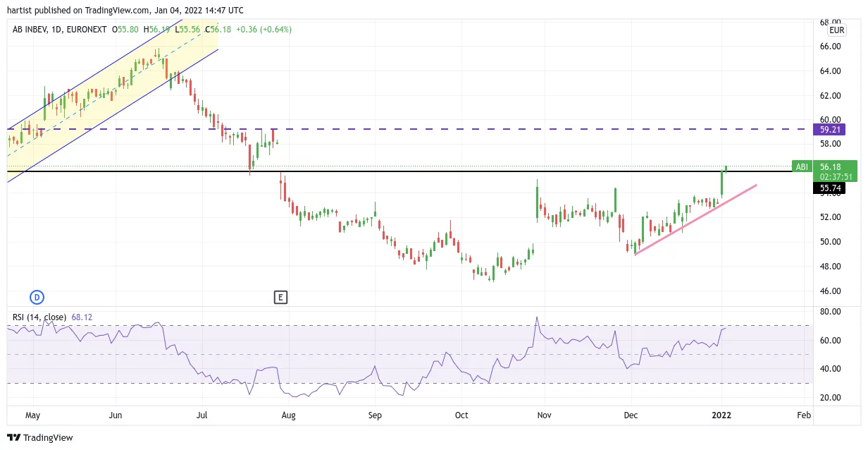Screen dimensions: 868x450
Task: Click the AB INBEV symbol title
Action: coord(30,30)
